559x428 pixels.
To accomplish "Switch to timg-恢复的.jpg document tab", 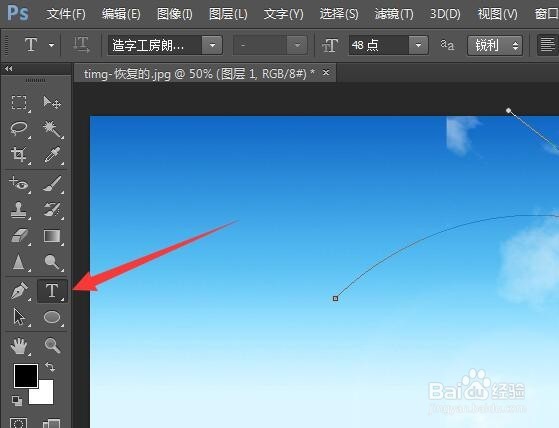I will 199,74.
